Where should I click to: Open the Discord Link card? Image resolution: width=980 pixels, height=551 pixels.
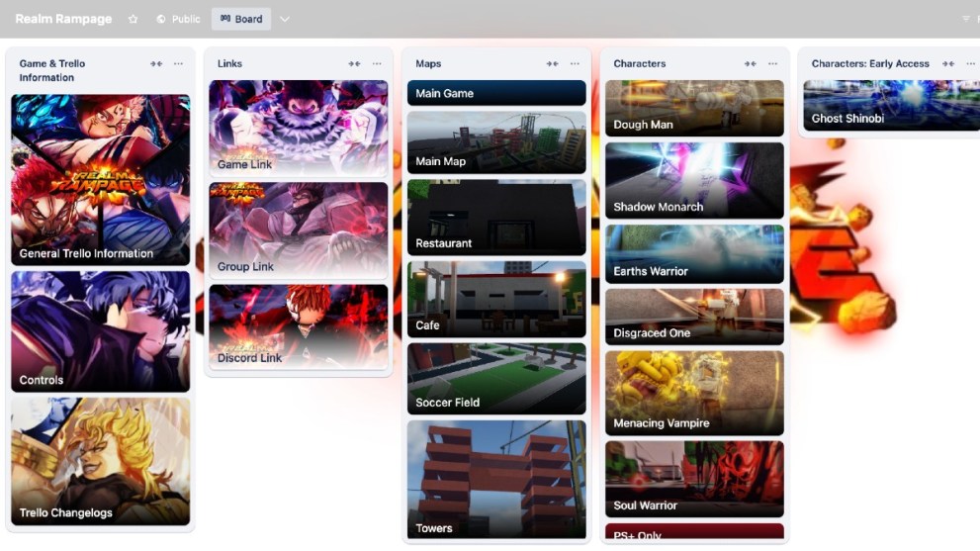(x=299, y=328)
